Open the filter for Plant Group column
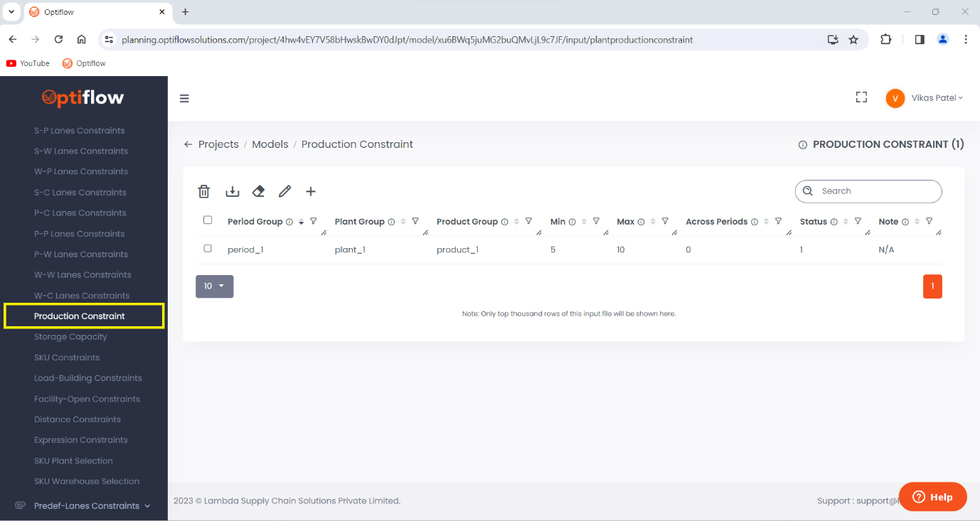This screenshot has width=980, height=521. click(x=415, y=221)
